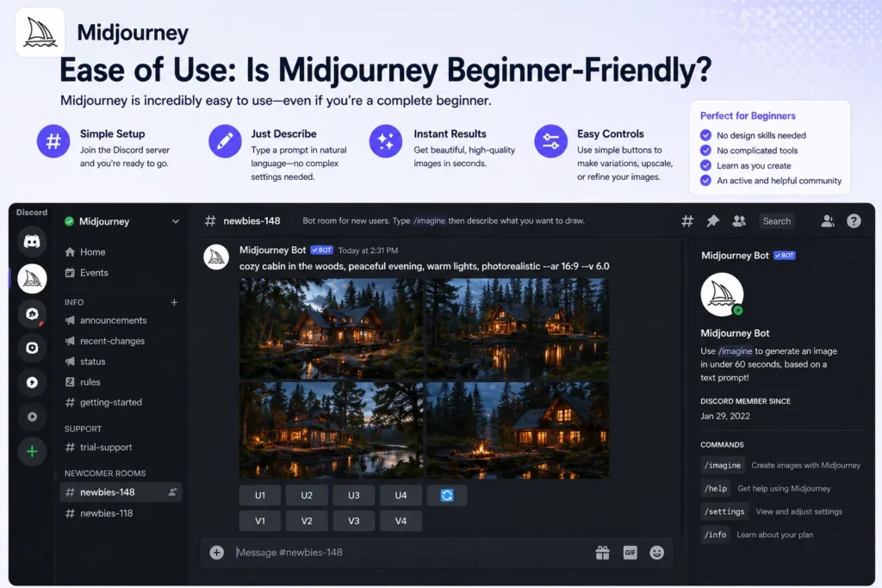Viewport: 882px width, 588px height.
Task: Click the V2 variation button
Action: point(307,521)
